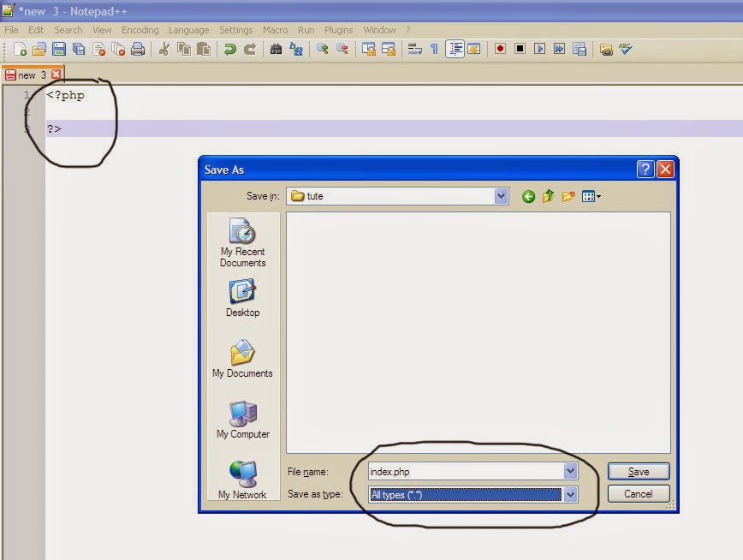Click the Save button
743x560 pixels.
pos(638,470)
